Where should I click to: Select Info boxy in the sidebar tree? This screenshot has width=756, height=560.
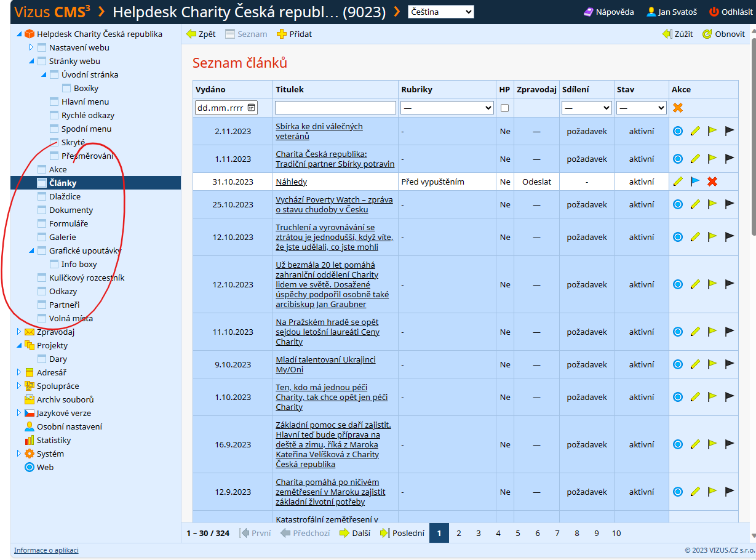pos(79,264)
